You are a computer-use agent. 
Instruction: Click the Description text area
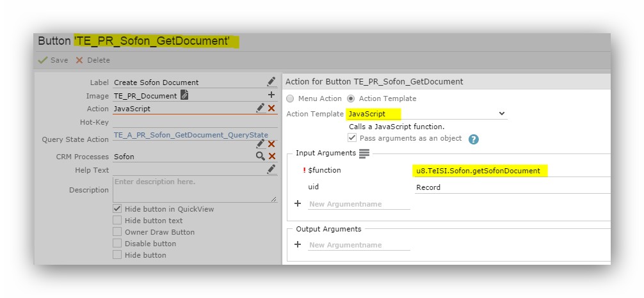click(x=195, y=189)
